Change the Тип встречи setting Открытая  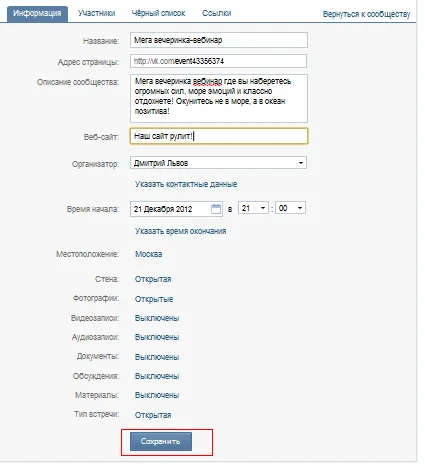click(153, 415)
